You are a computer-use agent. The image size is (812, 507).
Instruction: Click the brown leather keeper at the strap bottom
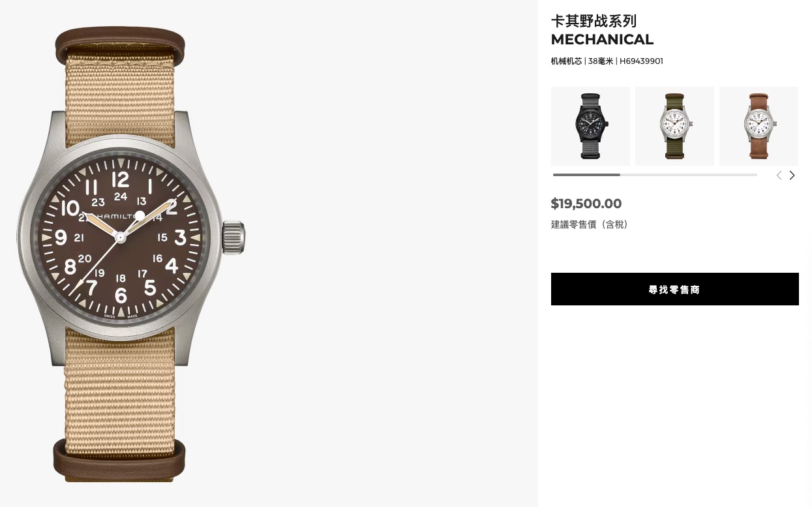tap(120, 459)
